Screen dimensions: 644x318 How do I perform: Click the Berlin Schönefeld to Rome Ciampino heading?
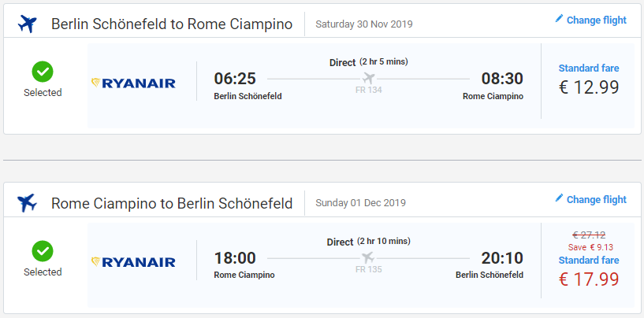pyautogui.click(x=172, y=24)
